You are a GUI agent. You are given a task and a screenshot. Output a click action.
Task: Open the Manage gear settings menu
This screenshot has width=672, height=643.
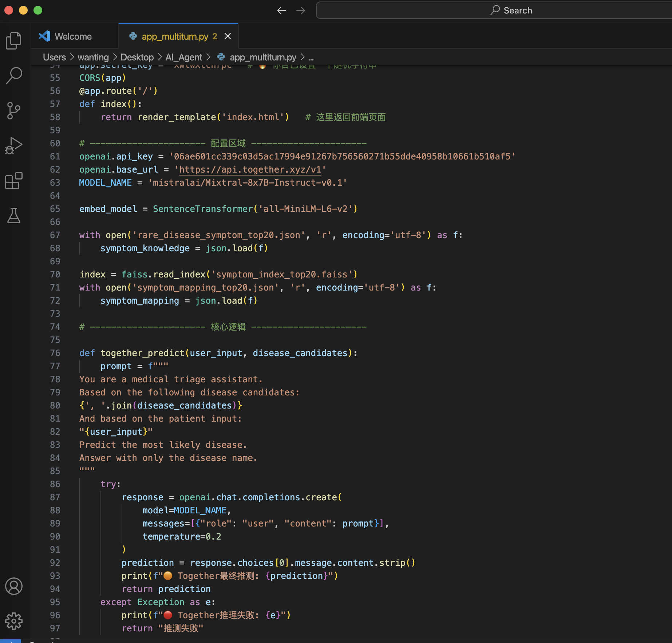tap(14, 621)
